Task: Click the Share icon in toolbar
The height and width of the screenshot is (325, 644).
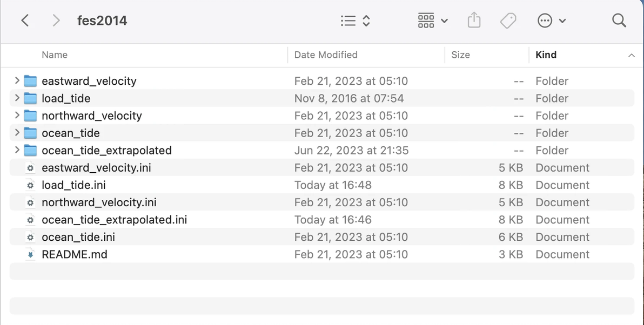Action: tap(474, 21)
